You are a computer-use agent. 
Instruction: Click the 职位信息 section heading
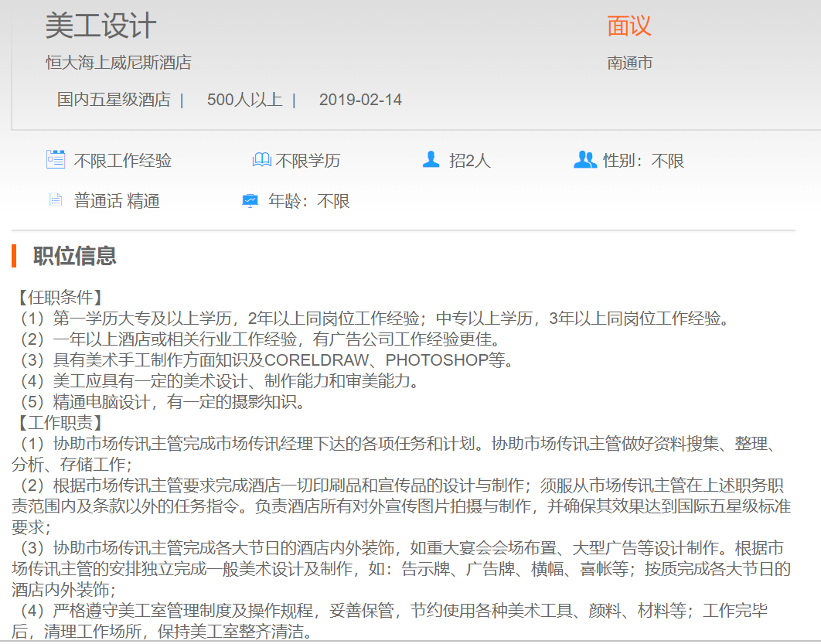[x=75, y=256]
